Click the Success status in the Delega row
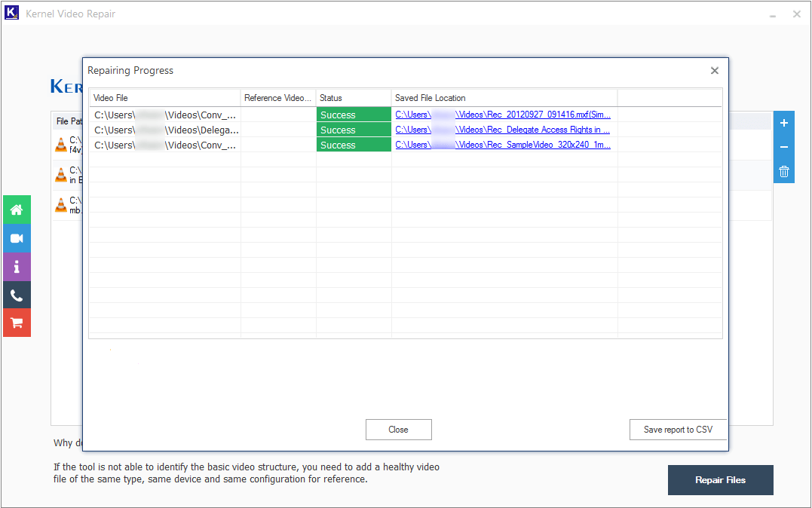The image size is (812, 508). 354,130
